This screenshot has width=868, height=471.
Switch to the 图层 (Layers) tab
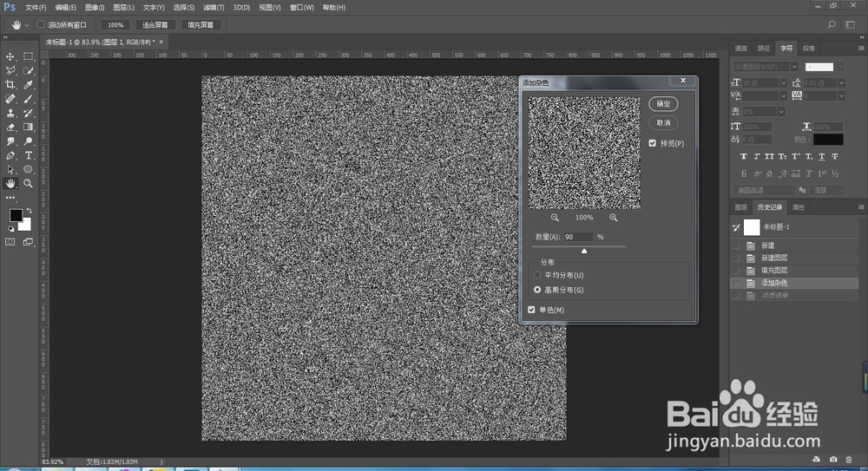coord(740,207)
